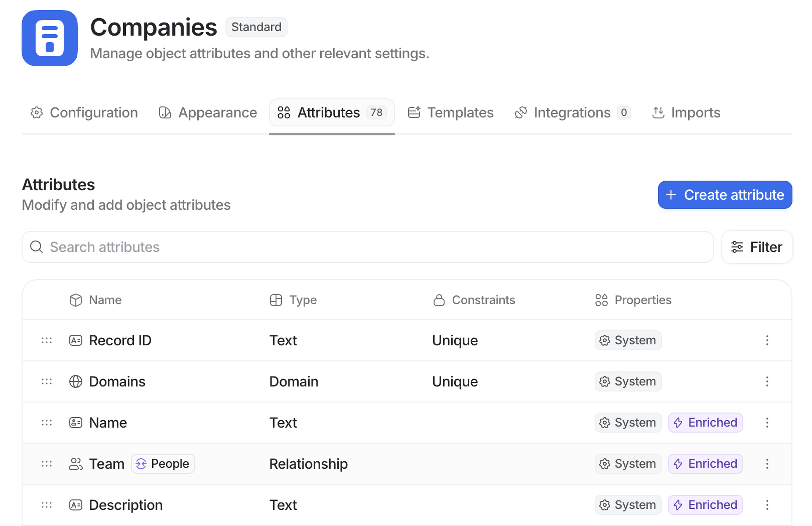Open the Templates tab
Viewport: 812px width, 526px height.
coord(451,113)
